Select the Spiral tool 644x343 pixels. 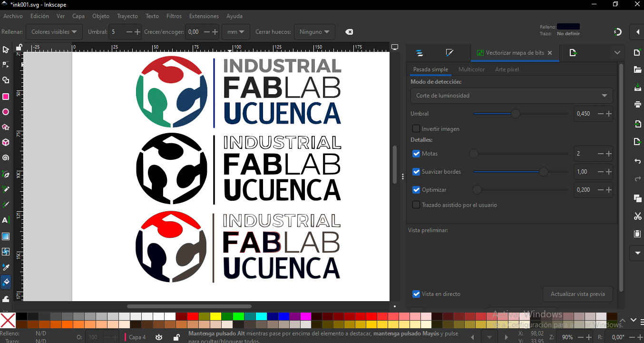click(6, 157)
